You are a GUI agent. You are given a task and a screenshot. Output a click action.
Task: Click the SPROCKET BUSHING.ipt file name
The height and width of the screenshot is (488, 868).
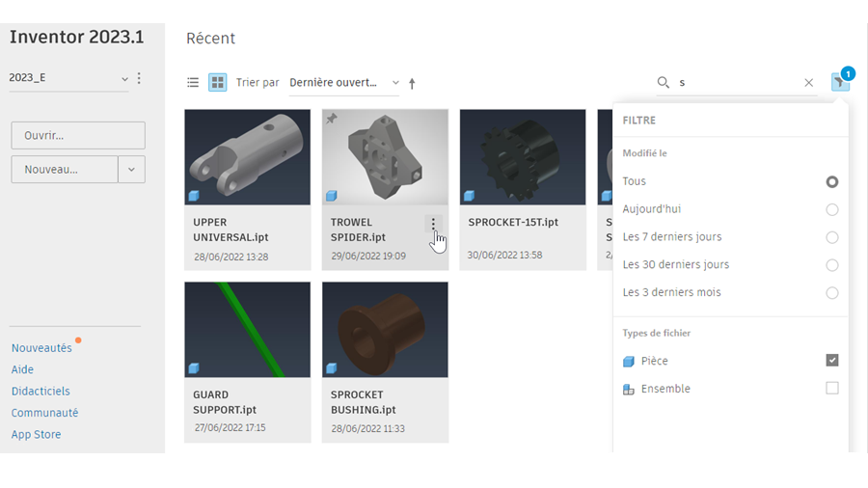364,402
